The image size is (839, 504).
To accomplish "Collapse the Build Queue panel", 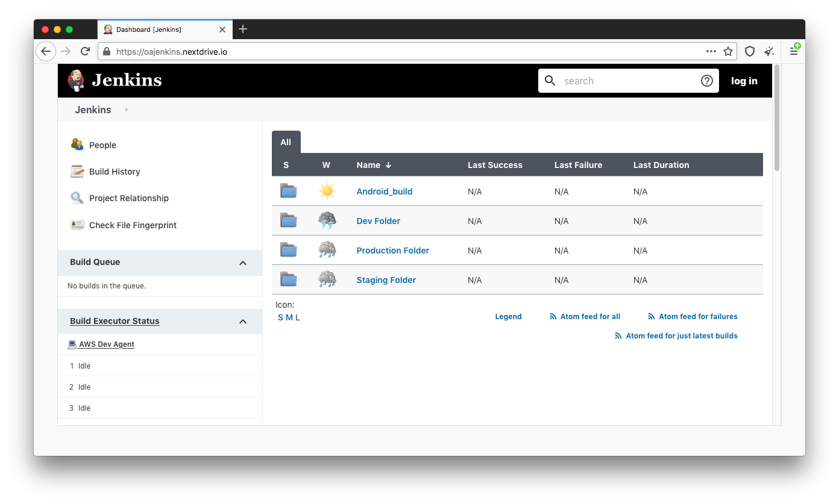I will pos(243,263).
